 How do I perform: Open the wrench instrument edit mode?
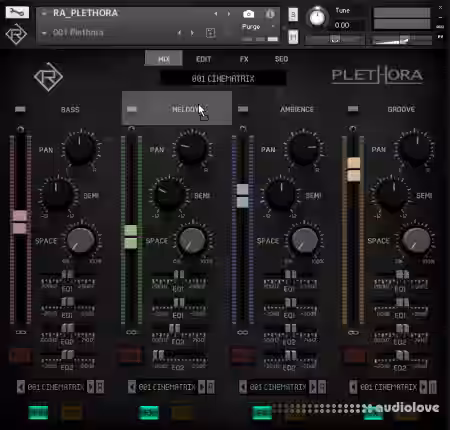tap(17, 12)
